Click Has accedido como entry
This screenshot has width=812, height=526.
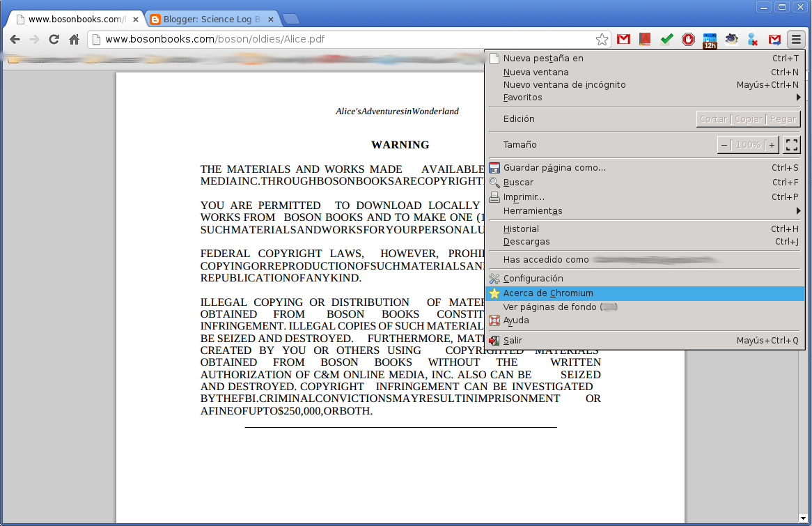646,260
